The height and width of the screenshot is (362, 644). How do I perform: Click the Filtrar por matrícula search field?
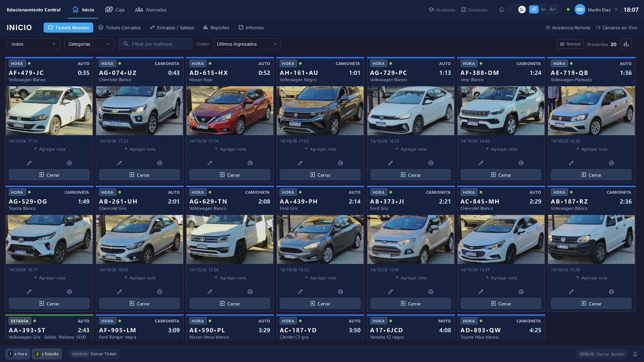click(155, 44)
